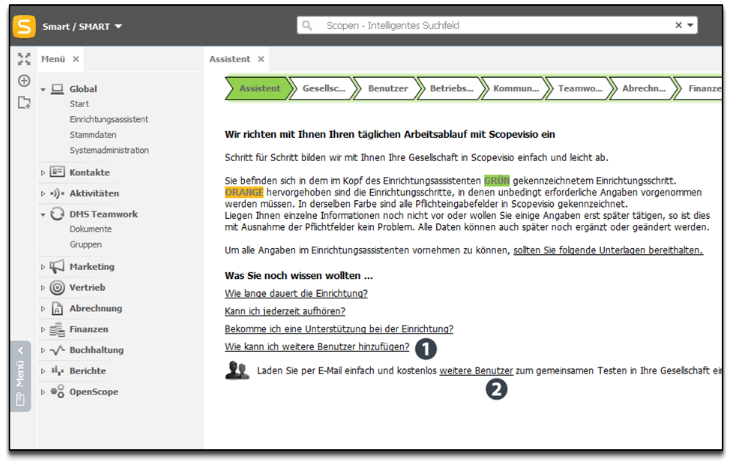This screenshot has width=732, height=464.
Task: Expand the Aktivitäten tree node
Action: coord(43,194)
